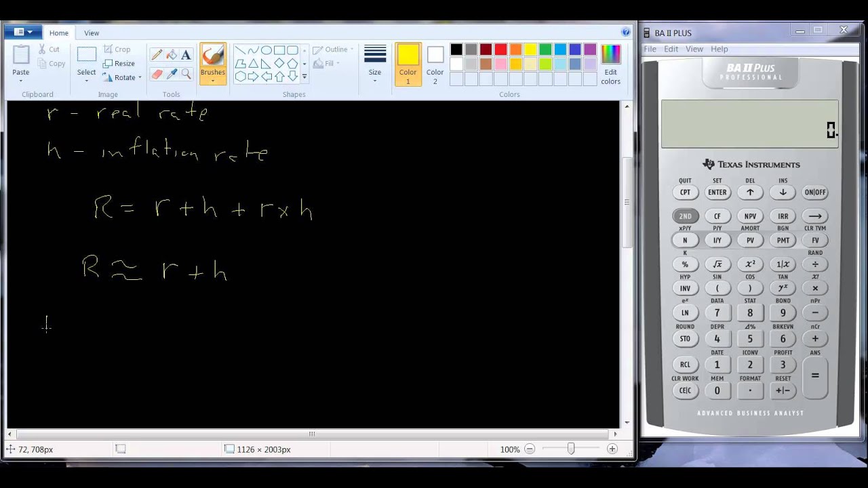Select the Text tool
The image size is (868, 488).
point(186,55)
